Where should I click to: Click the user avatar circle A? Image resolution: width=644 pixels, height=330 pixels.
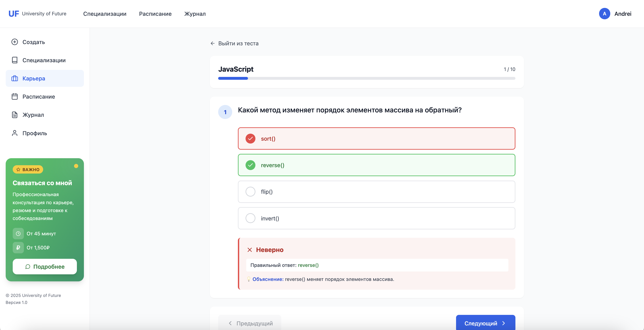[x=604, y=14]
